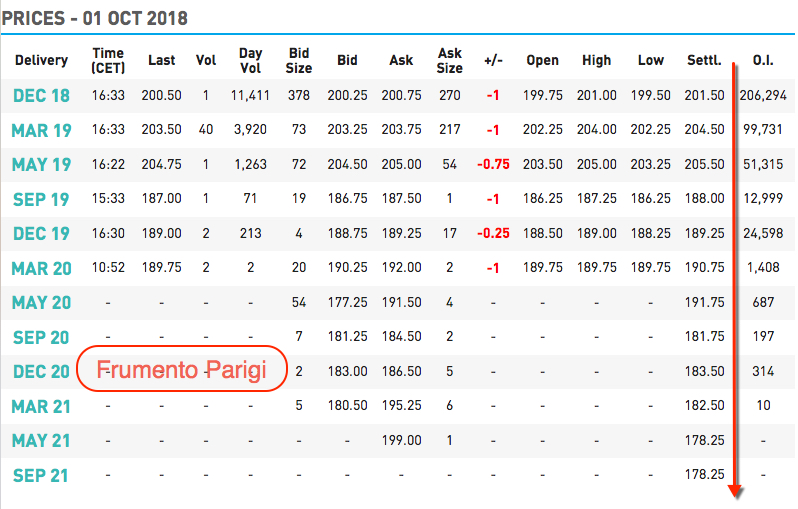This screenshot has width=798, height=509.
Task: Click the DEC 18 open interest 206,294
Action: click(763, 95)
